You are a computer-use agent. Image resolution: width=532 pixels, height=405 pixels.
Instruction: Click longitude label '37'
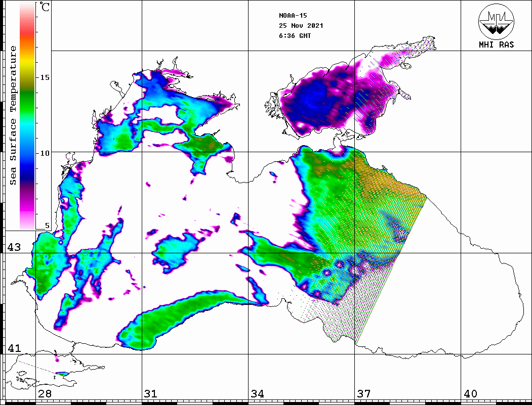(364, 394)
